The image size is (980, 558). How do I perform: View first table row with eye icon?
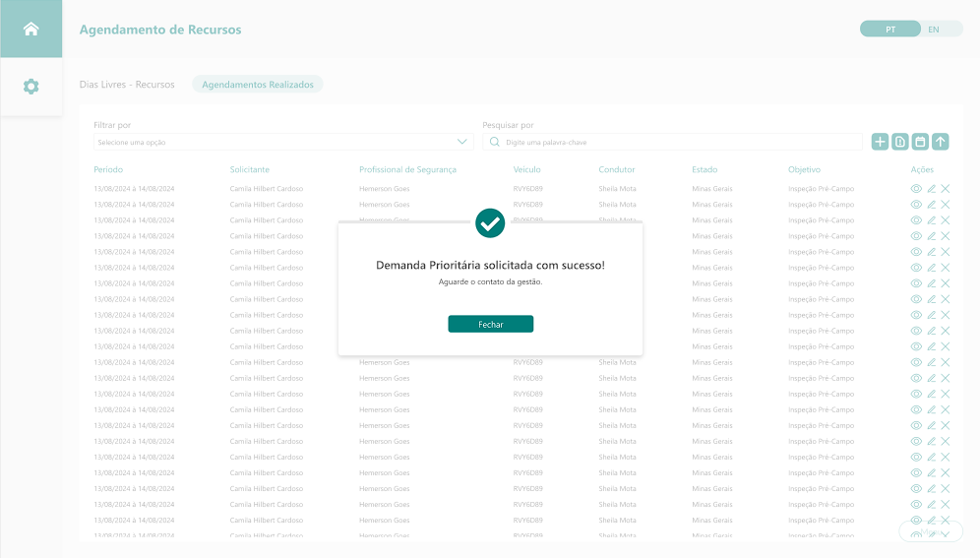(x=916, y=189)
